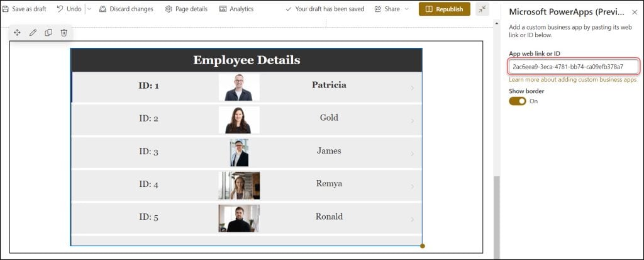The image size is (644, 260).
Task: Open Learn more about adding custom business apps
Action: [572, 79]
